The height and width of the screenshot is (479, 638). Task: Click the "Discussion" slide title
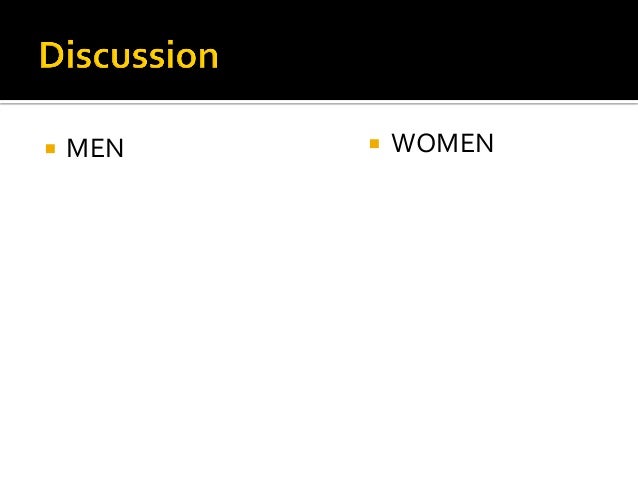coord(129,55)
